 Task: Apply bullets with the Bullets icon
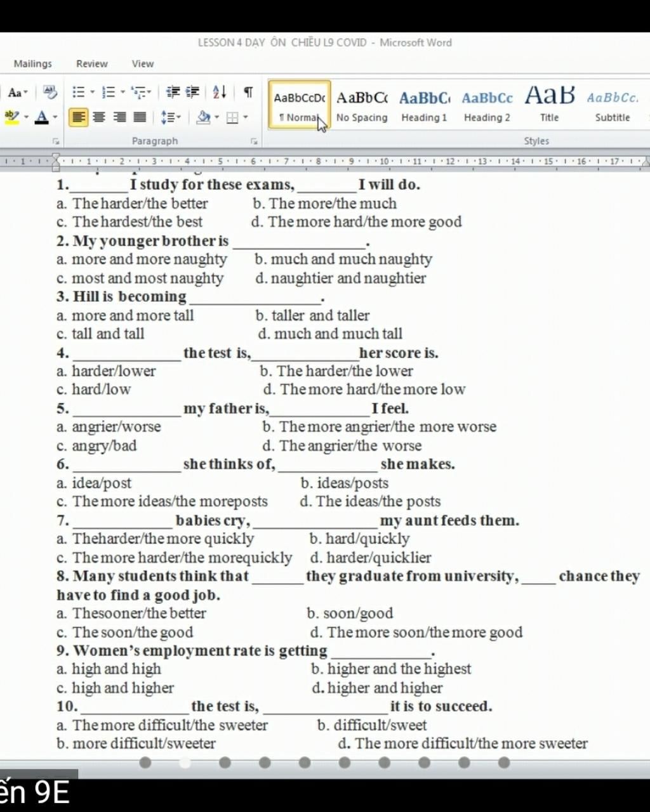[x=78, y=93]
